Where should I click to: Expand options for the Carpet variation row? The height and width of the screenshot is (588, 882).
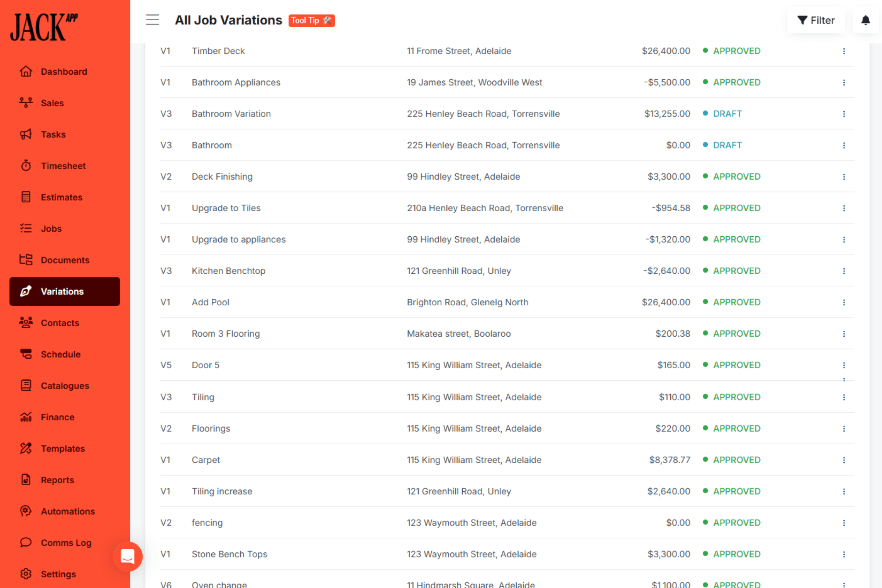pos(844,460)
